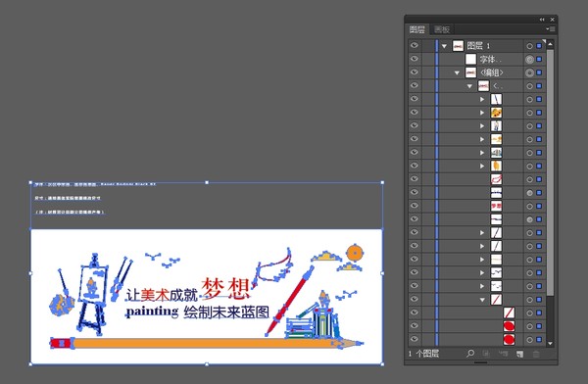Viewport: 588px width, 384px height.
Task: Click the Layers panel vertical scrollbar thumb
Action: (550, 172)
